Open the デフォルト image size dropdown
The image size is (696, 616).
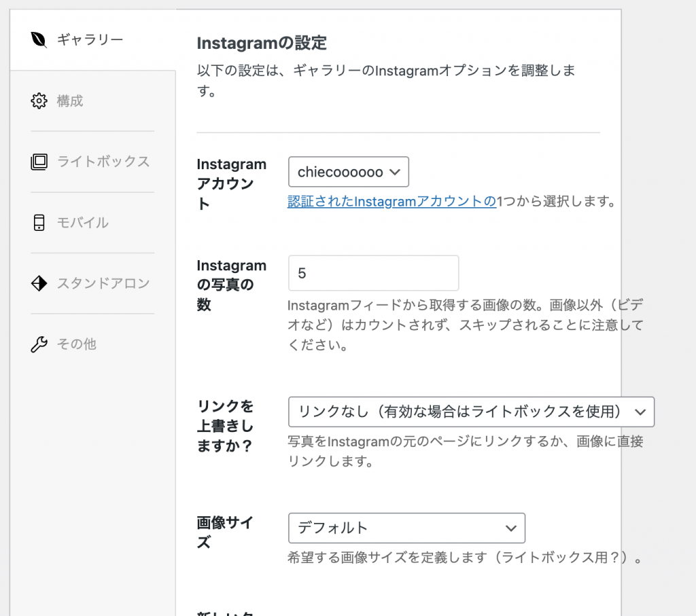tap(406, 528)
